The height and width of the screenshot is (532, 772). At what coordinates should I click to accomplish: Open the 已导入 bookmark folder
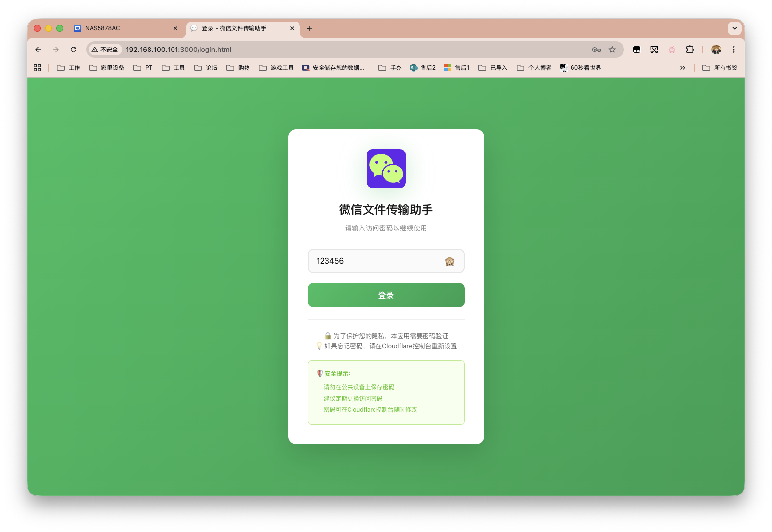pyautogui.click(x=493, y=68)
